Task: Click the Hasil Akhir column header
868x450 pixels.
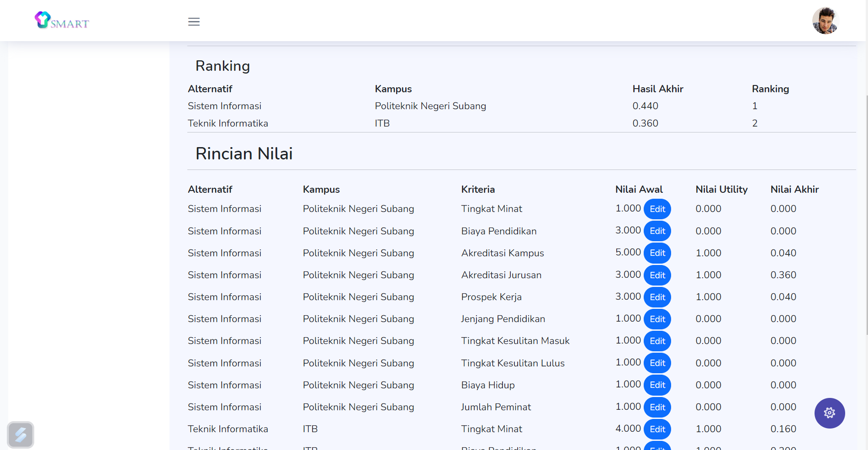Action: 657,89
